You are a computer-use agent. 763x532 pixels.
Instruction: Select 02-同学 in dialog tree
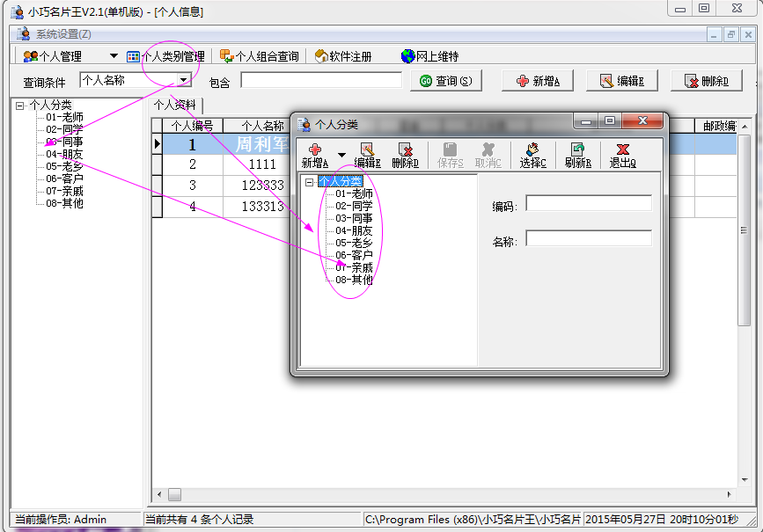(354, 206)
